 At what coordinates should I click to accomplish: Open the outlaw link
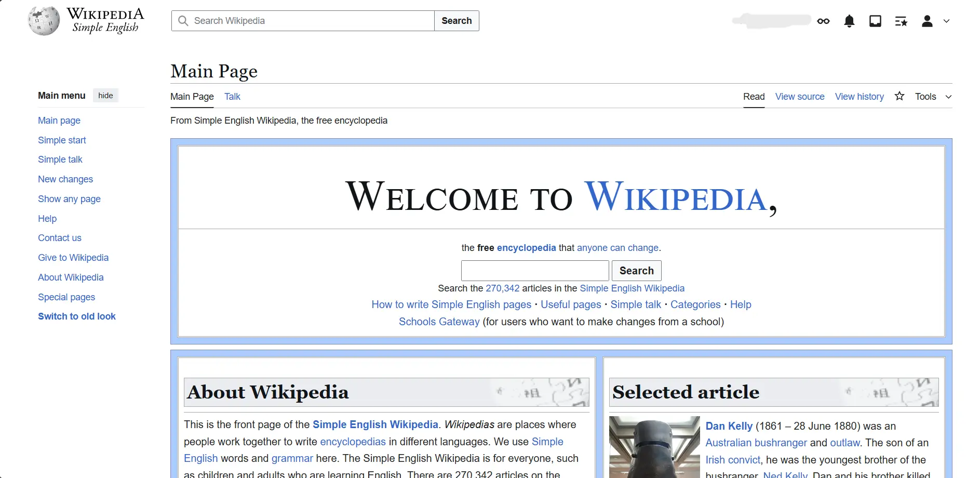[844, 443]
